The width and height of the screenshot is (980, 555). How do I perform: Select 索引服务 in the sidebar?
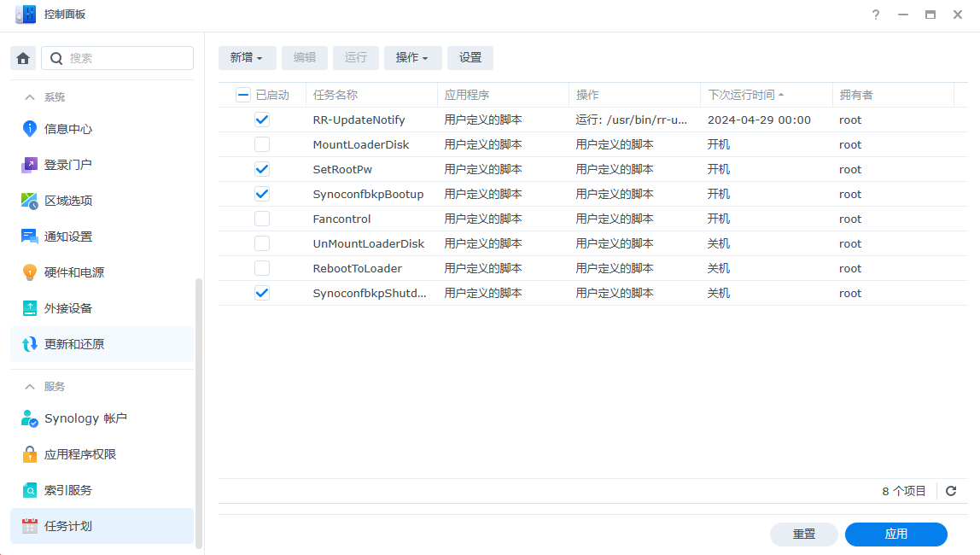(x=68, y=490)
